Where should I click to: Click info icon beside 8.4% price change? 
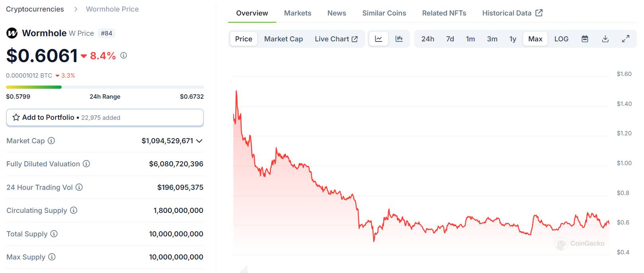[124, 55]
